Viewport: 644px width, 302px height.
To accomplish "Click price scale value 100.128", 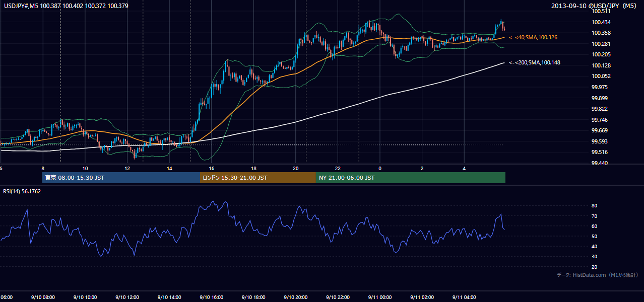I will click(601, 65).
